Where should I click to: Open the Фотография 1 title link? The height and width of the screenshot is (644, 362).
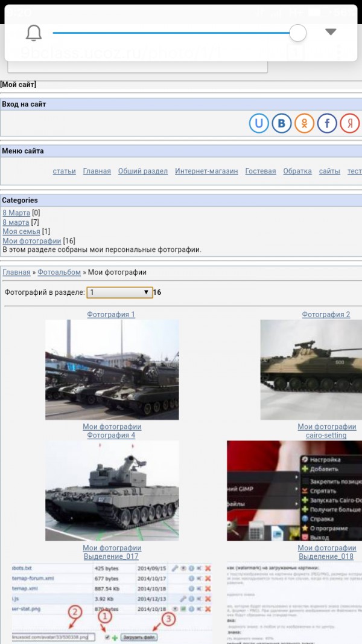click(111, 315)
